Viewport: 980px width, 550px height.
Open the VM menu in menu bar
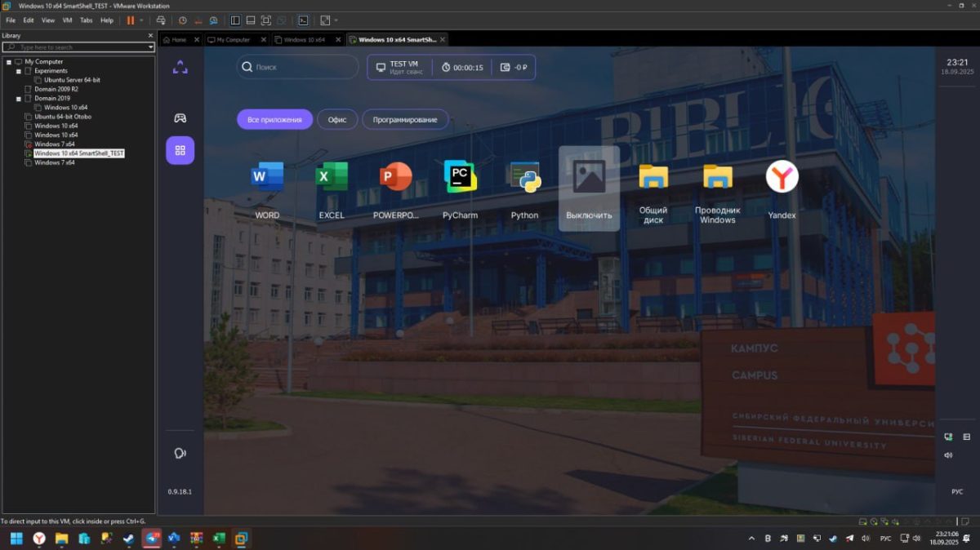pos(67,20)
